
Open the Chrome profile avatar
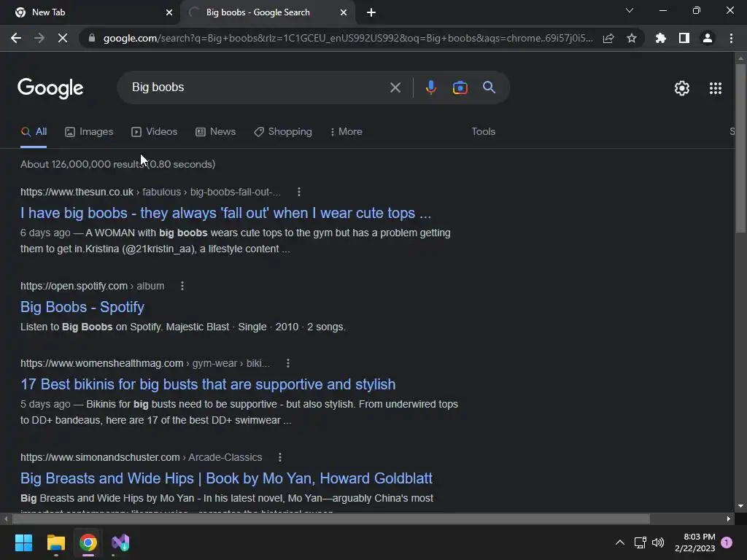(708, 38)
